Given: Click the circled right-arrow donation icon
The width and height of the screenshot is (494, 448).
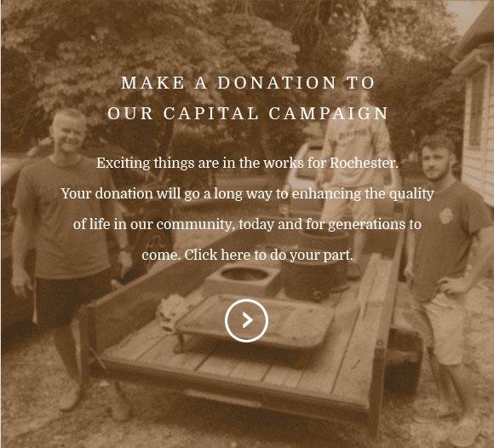Looking at the screenshot, I should click(x=246, y=320).
